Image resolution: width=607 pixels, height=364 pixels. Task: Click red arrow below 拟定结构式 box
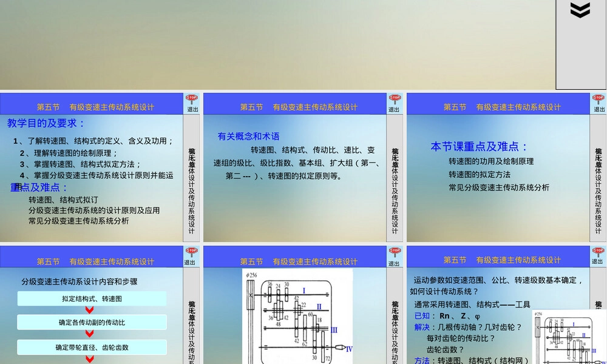point(89,310)
